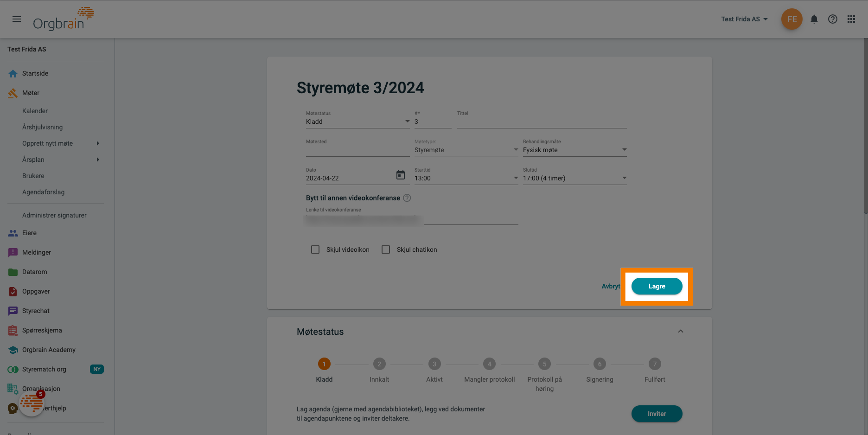This screenshot has height=435, width=868.
Task: Open the Test Frida AS organization dropdown
Action: click(x=745, y=19)
